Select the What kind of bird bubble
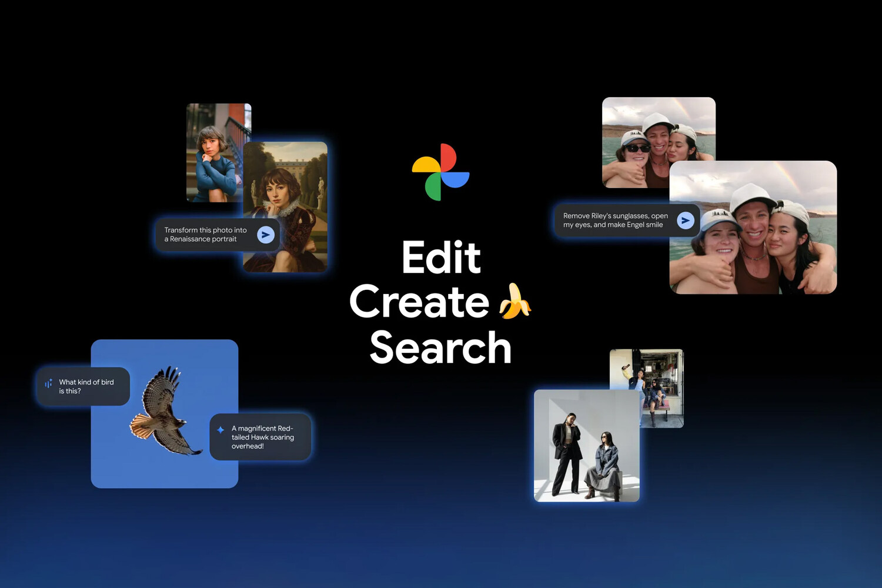Viewport: 882px width, 588px height. 86,386
